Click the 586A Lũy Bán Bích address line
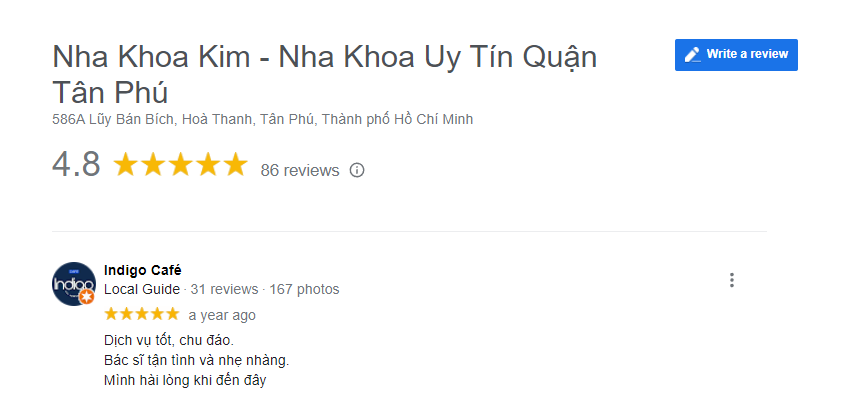 pos(262,120)
